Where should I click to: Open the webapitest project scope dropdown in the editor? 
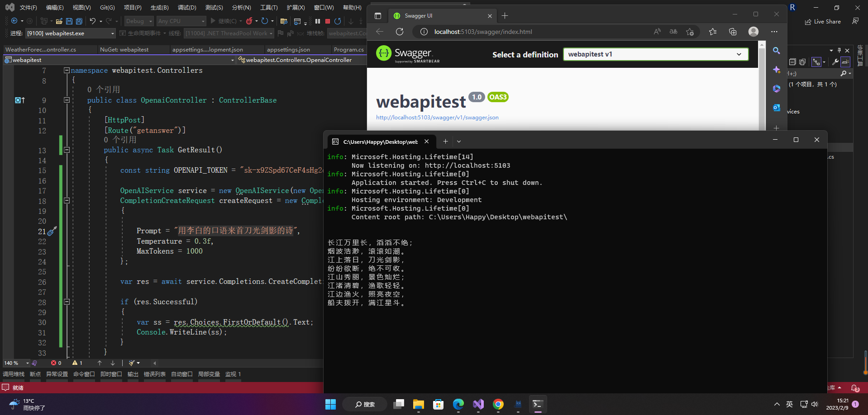point(119,60)
